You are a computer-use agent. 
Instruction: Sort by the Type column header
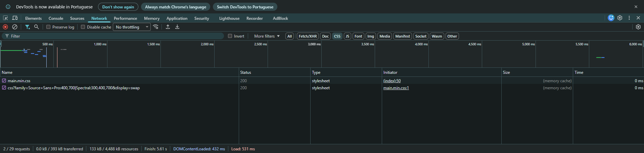[346, 72]
